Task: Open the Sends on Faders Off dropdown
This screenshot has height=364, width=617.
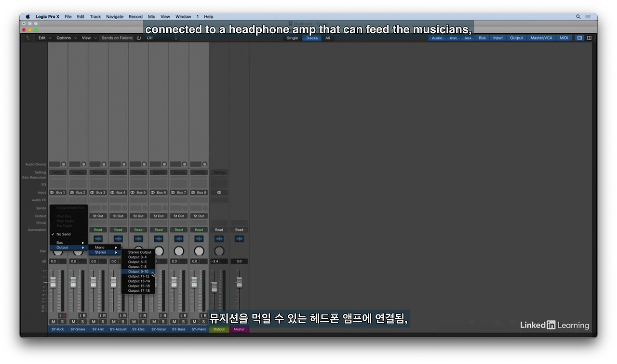Action: [162, 38]
